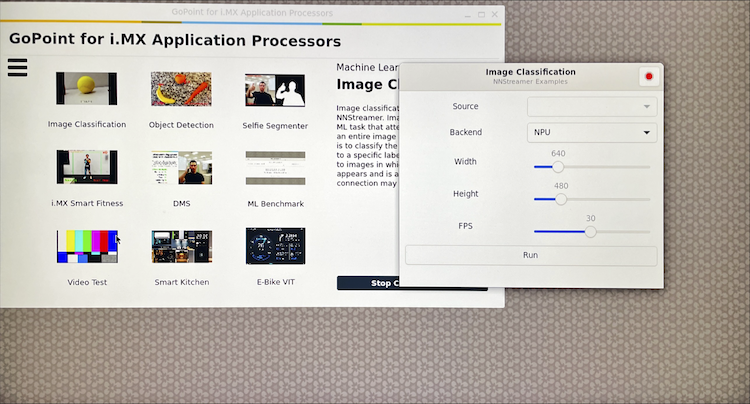
Task: Click the Height label in dialog
Action: [x=466, y=194]
